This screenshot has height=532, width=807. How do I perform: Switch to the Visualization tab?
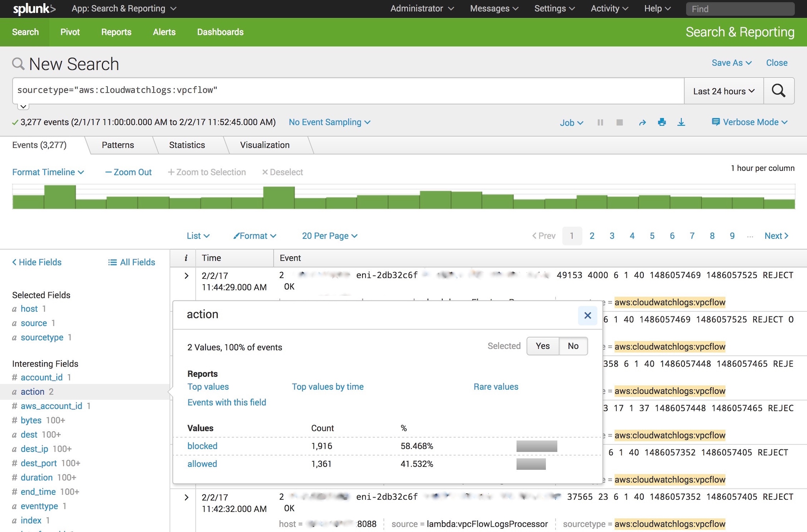[x=264, y=145]
